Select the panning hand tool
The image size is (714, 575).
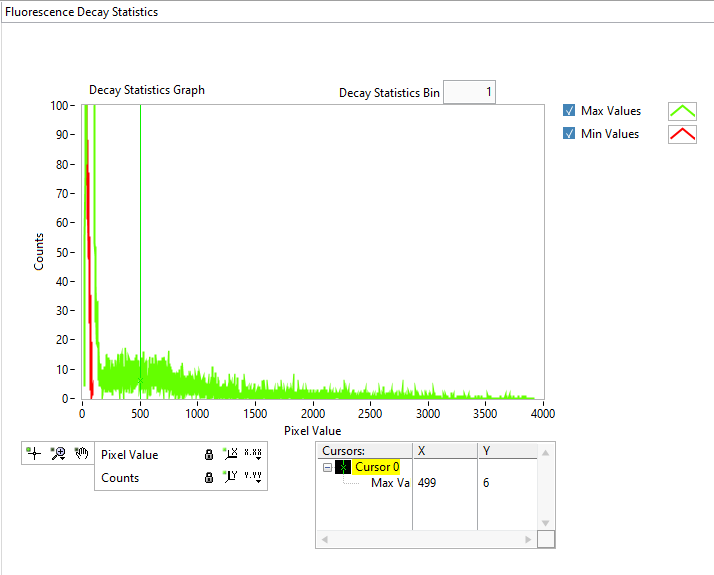click(82, 453)
